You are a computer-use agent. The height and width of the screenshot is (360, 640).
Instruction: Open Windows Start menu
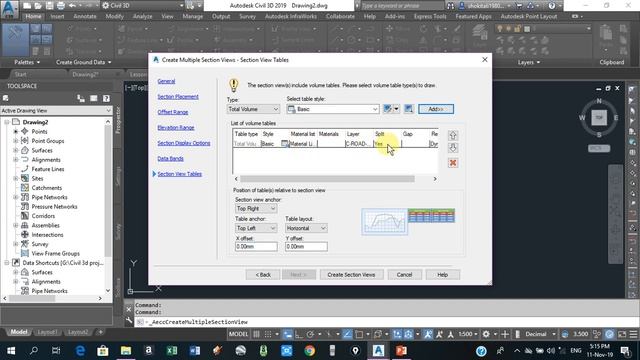pos(11,351)
